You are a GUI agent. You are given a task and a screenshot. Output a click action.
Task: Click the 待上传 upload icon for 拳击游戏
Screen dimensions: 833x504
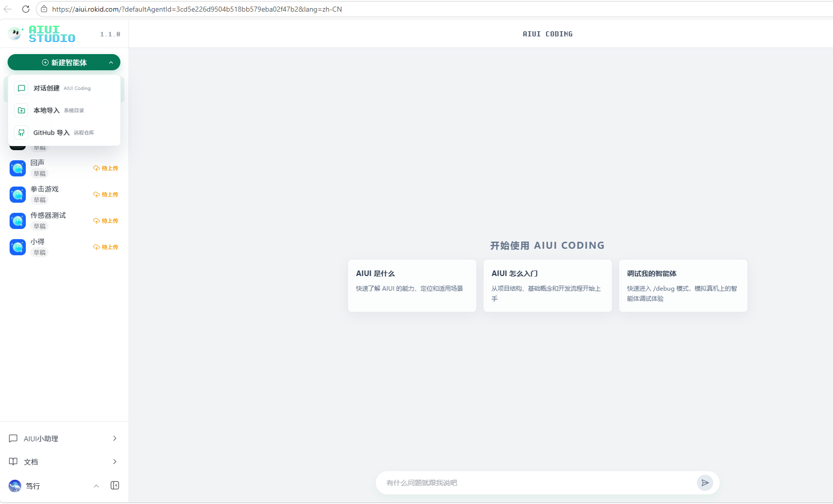pos(97,195)
